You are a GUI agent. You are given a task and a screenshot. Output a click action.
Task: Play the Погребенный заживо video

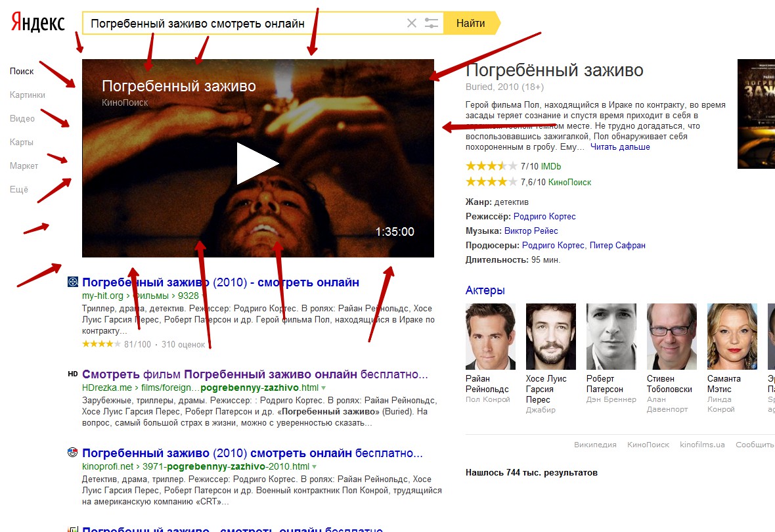257,164
